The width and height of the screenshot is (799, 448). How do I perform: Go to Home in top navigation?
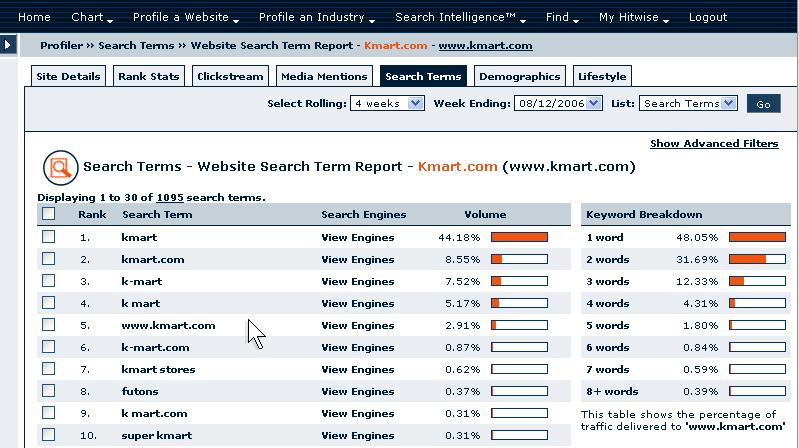pos(34,17)
